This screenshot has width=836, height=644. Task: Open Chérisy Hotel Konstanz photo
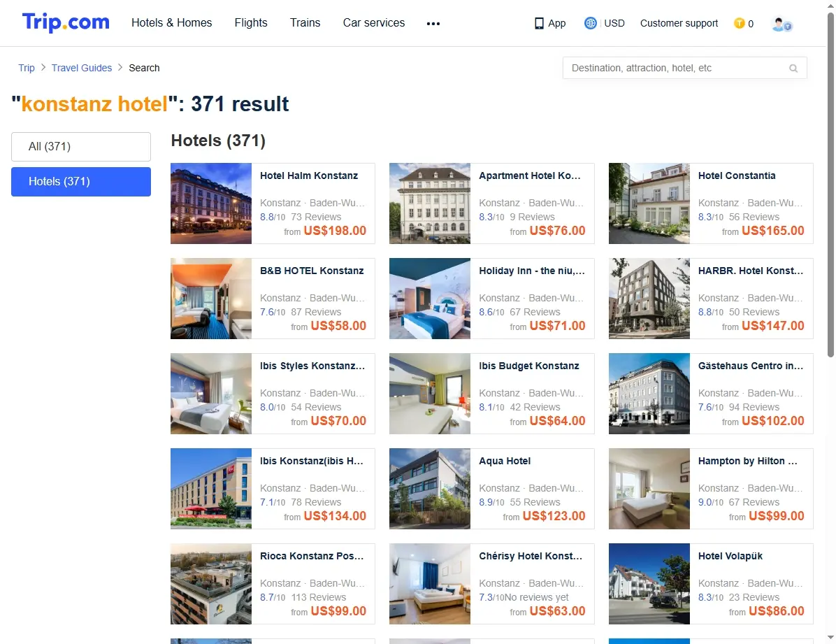click(x=430, y=584)
